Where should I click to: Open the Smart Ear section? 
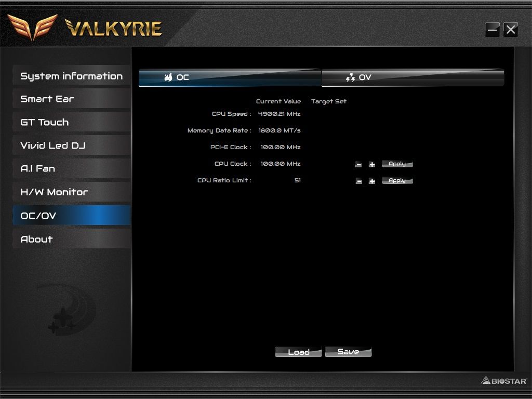(72, 99)
